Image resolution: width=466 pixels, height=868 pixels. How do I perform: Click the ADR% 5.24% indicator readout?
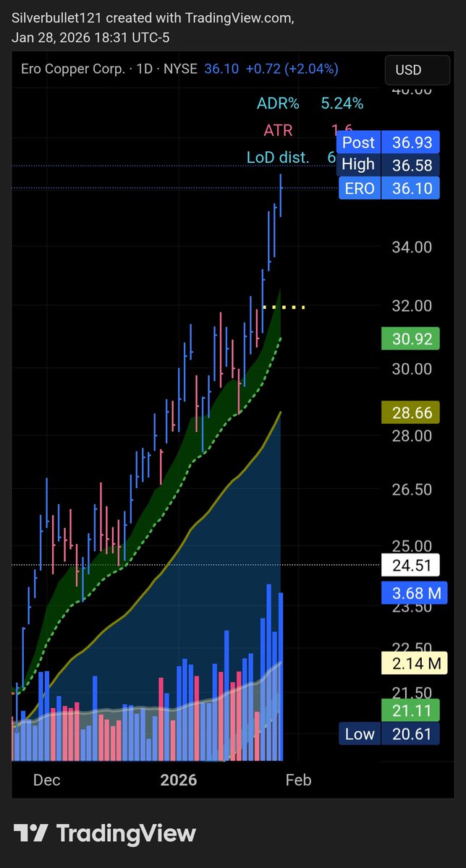point(310,103)
